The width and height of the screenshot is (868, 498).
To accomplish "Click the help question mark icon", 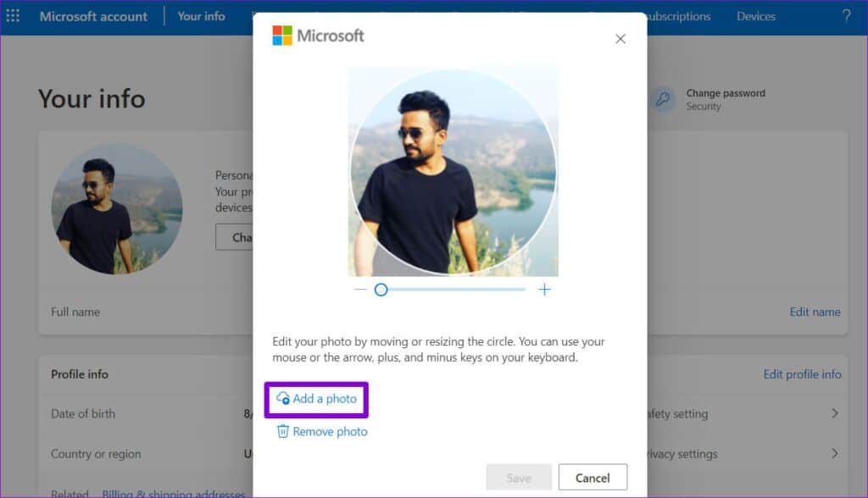I will point(846,15).
